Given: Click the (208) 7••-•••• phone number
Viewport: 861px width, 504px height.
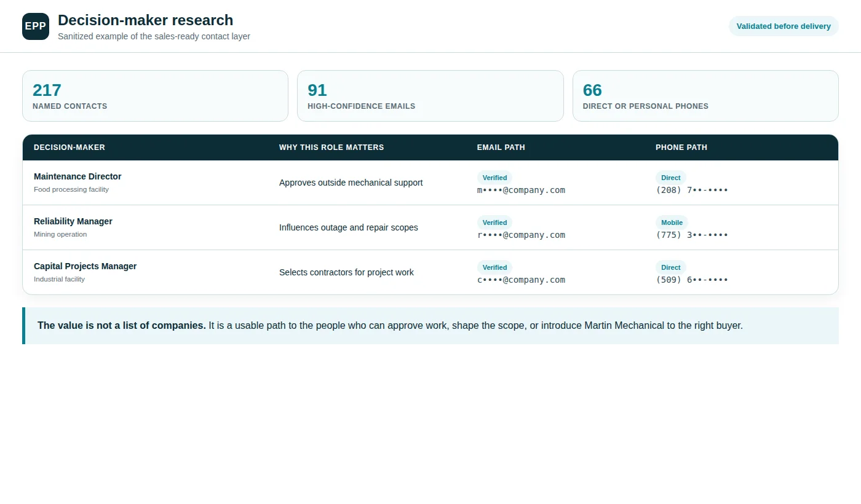Looking at the screenshot, I should (692, 190).
